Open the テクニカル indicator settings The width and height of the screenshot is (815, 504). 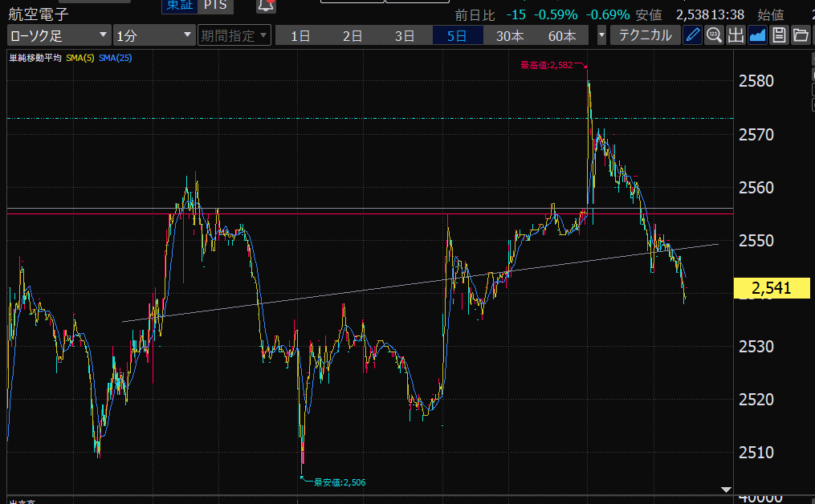click(x=645, y=35)
